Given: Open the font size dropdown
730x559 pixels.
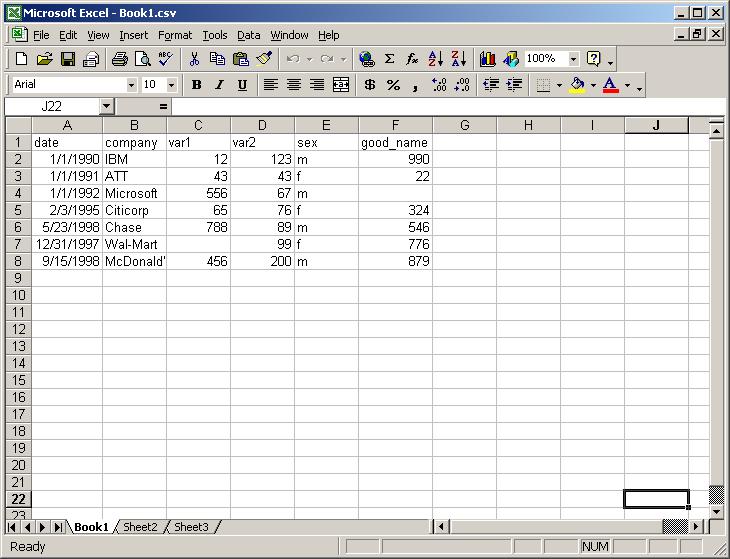Looking at the screenshot, I should (x=171, y=85).
